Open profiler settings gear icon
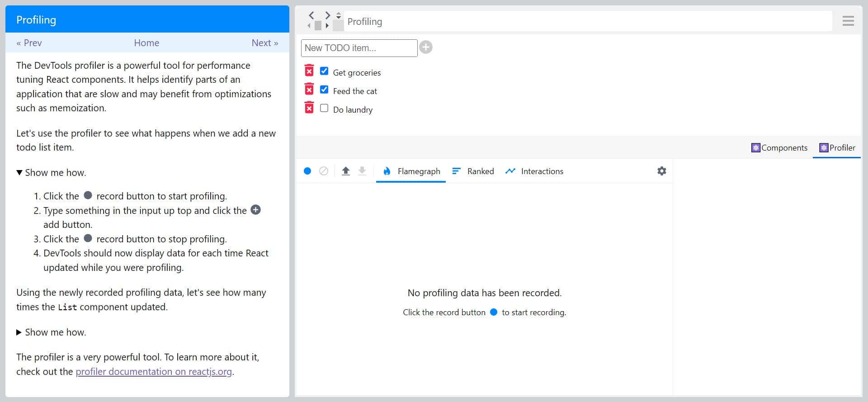This screenshot has height=402, width=868. pos(661,171)
